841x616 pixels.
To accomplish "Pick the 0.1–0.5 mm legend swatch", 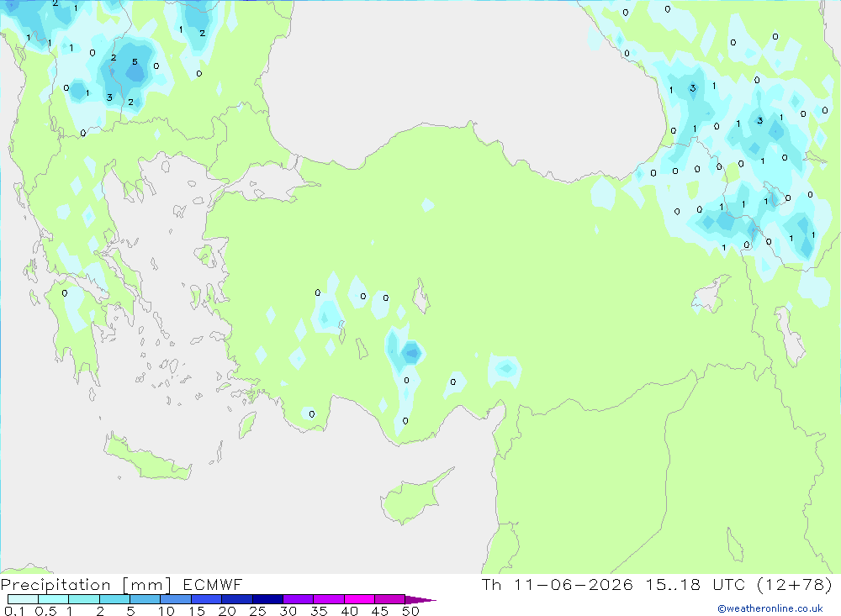I will pos(23,599).
